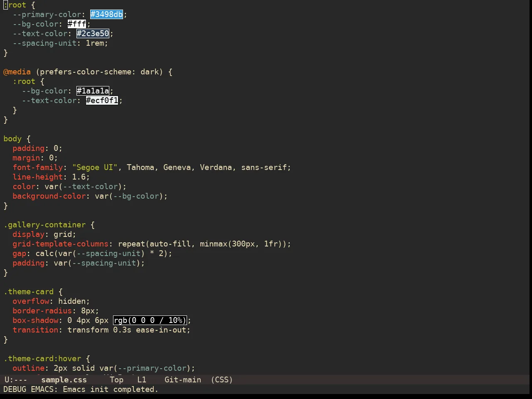Click the '.theme-card:hover' selector
Screen dimensions: 532x399
pos(42,359)
